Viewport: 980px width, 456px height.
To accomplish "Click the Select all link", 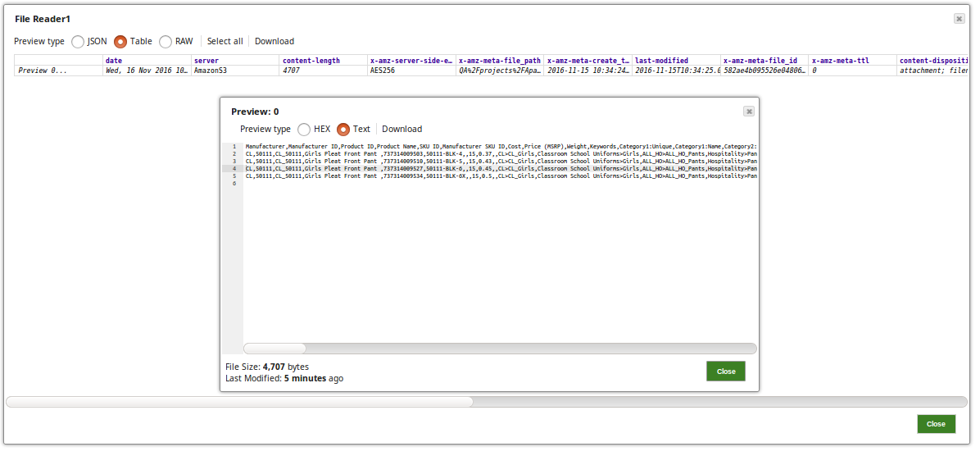I will [x=225, y=41].
